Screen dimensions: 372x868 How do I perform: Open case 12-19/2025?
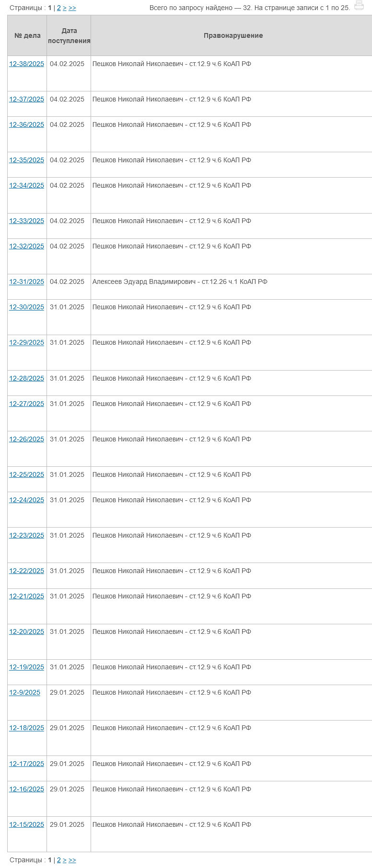pyautogui.click(x=26, y=667)
